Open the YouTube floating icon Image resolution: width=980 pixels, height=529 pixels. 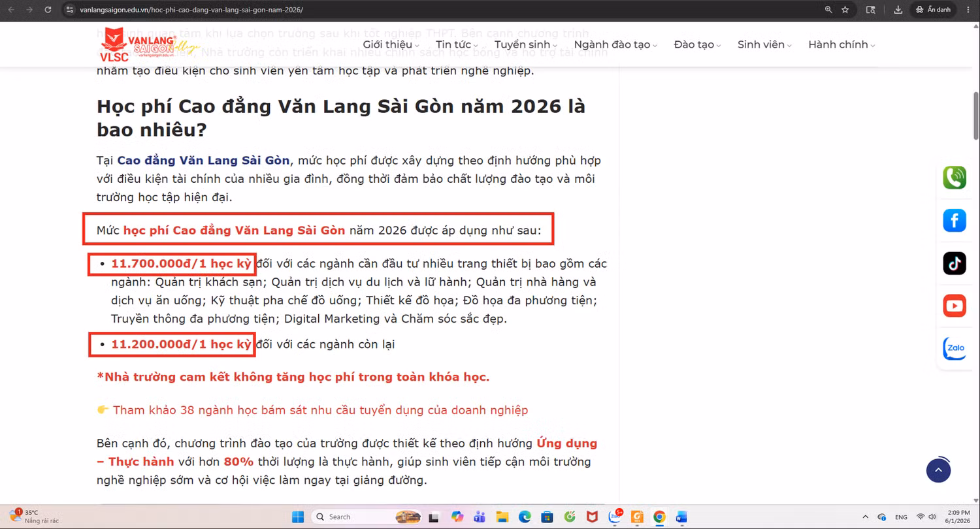(955, 306)
